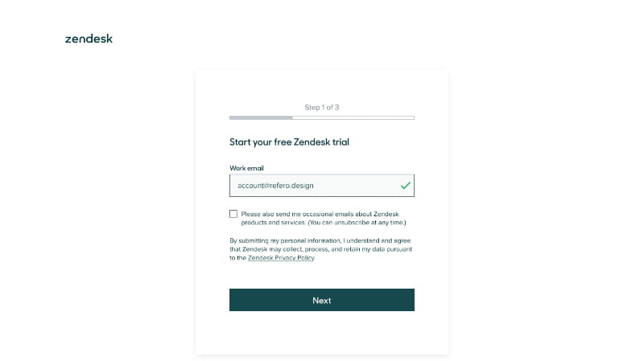Click the Next button

coord(321,300)
